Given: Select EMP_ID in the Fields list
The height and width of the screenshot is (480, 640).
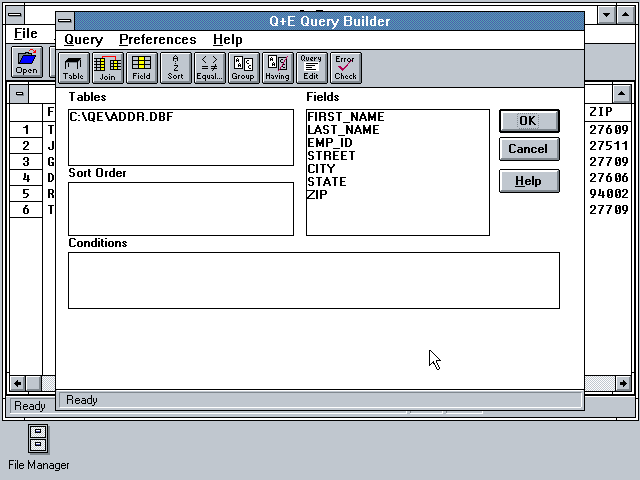Looking at the screenshot, I should pyautogui.click(x=398, y=143).
